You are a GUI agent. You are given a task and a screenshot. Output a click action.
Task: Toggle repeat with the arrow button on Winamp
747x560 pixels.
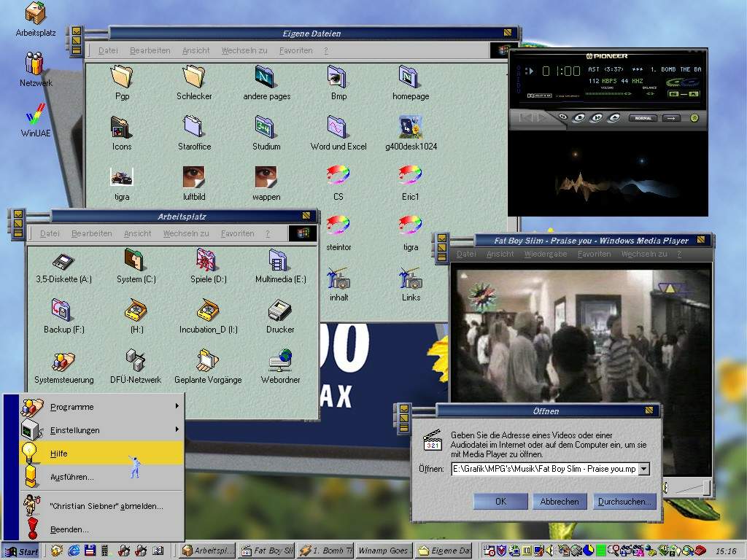(x=670, y=117)
